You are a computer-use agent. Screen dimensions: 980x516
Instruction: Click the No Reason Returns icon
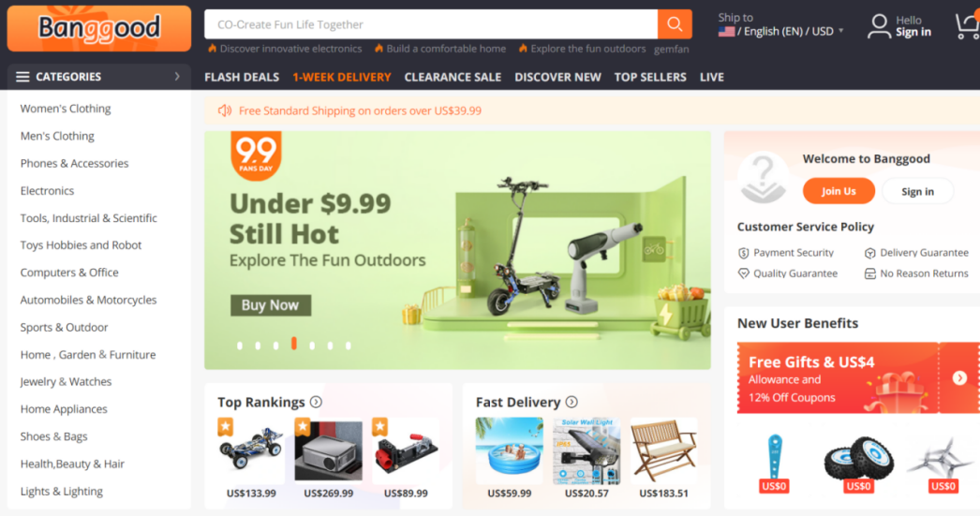tap(870, 273)
